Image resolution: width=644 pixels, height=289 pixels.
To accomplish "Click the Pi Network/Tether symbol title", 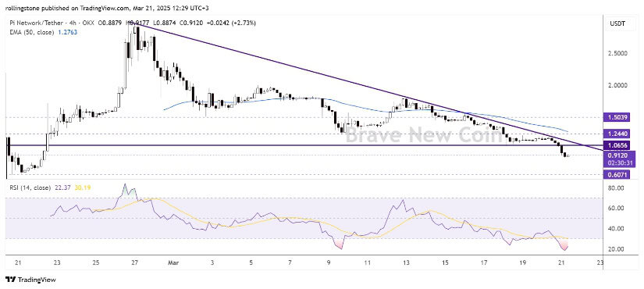I will click(x=36, y=23).
